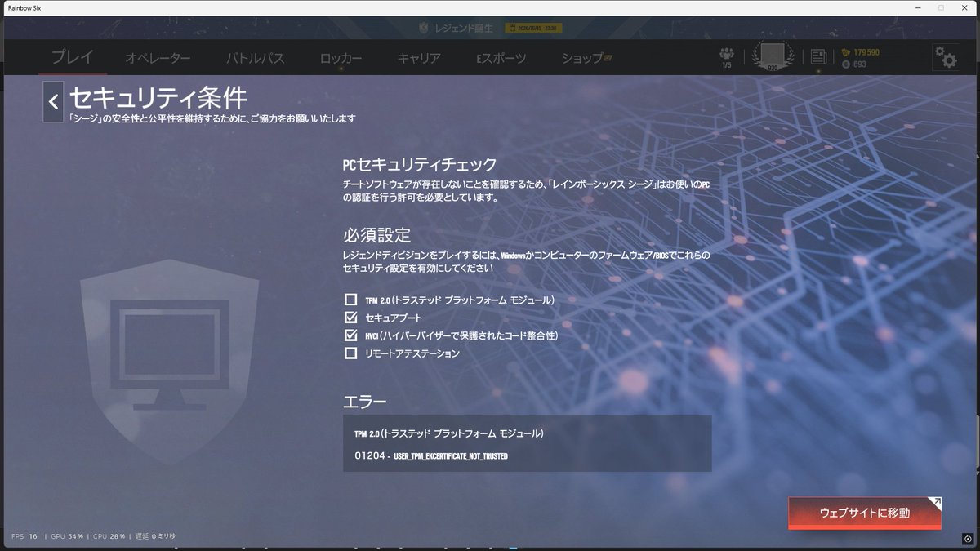Click the TPM 2.0 title in the error panel

pyautogui.click(x=449, y=433)
